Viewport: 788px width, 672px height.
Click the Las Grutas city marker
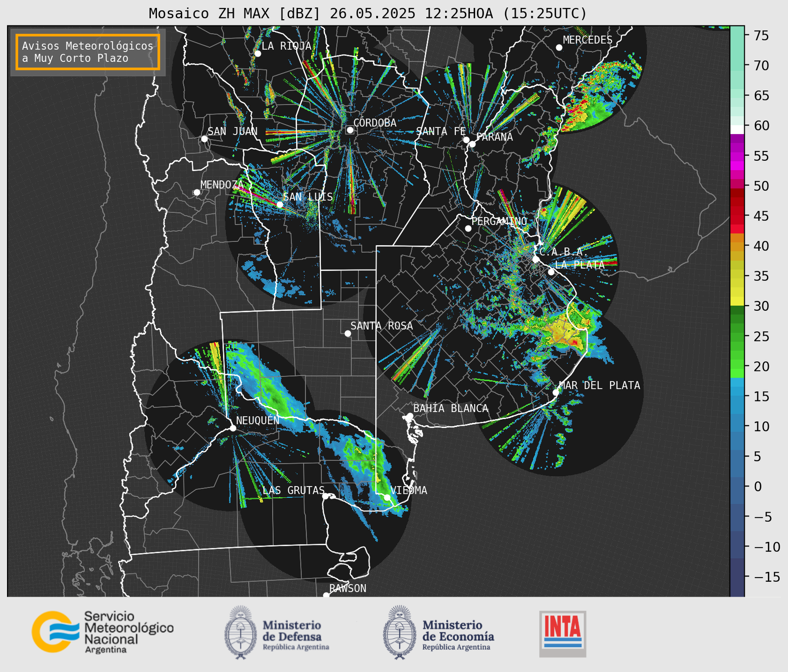coord(326,496)
